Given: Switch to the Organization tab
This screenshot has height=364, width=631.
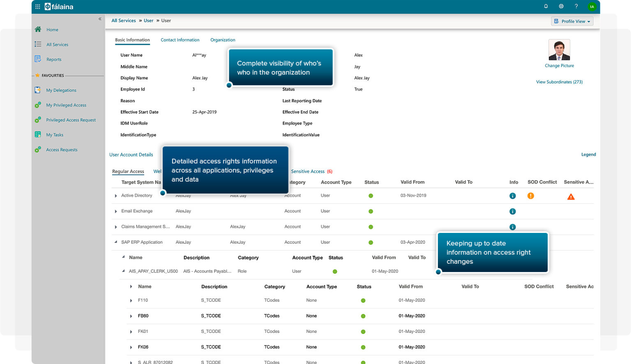Looking at the screenshot, I should [223, 40].
